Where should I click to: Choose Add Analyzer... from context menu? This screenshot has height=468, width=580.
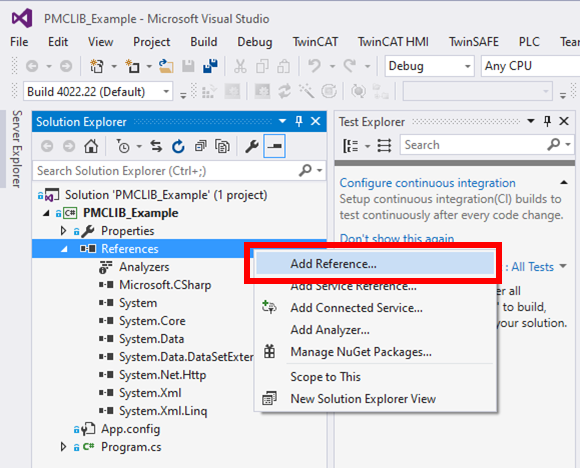click(375, 330)
